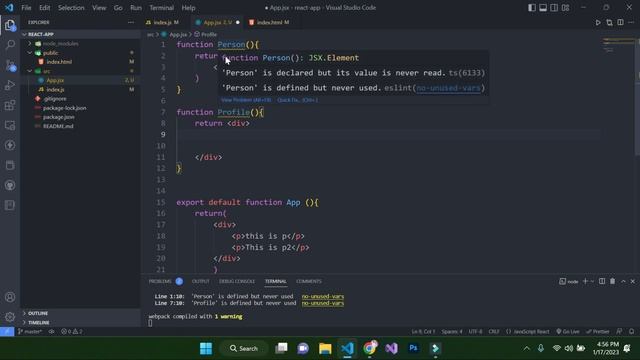Image resolution: width=640 pixels, height=360 pixels.
Task: Open index.html in the Explorer tree
Action: click(x=59, y=62)
